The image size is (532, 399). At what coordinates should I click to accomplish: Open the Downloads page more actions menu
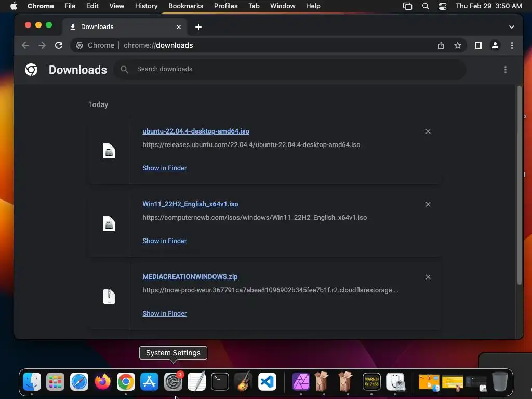point(506,70)
